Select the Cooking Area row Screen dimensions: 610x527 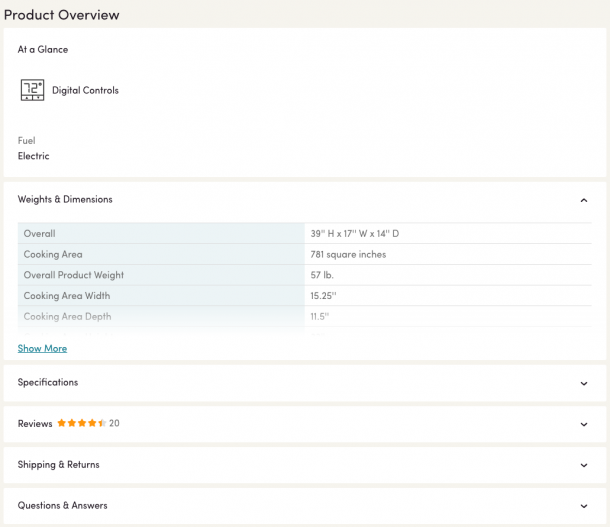tap(305, 254)
